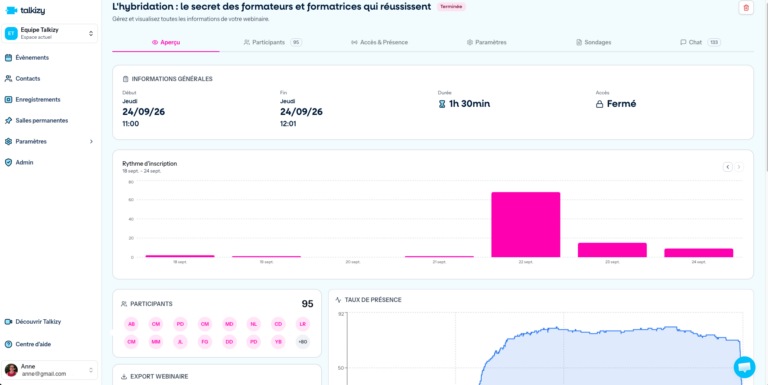Show the +80 remaining participants

[x=303, y=342]
